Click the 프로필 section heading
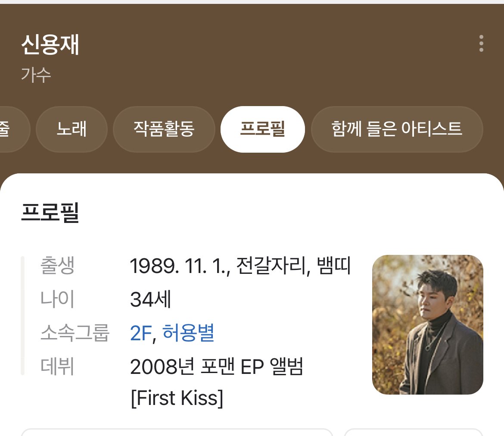The height and width of the screenshot is (436, 504). pos(50,212)
